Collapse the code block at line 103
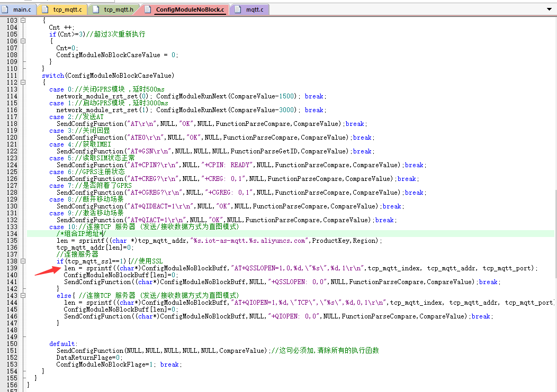This screenshot has width=557, height=392. (22, 21)
